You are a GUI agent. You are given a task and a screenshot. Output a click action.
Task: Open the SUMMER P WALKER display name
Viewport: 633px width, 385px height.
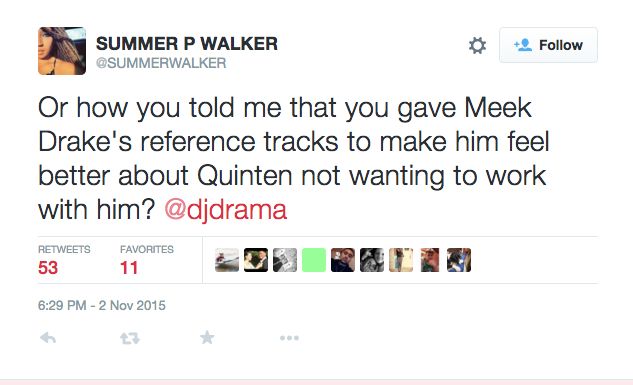[187, 44]
